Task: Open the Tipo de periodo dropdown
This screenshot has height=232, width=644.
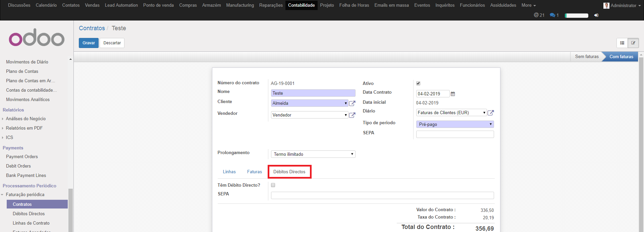Action: pyautogui.click(x=455, y=124)
